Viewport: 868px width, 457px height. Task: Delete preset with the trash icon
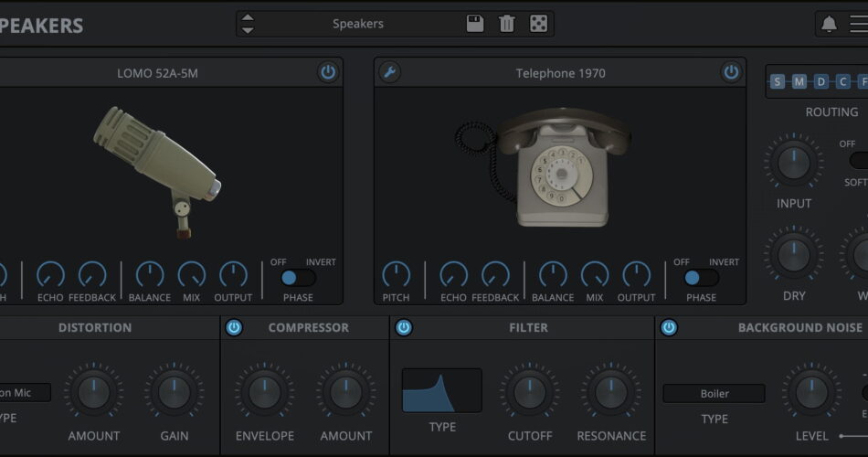(506, 24)
